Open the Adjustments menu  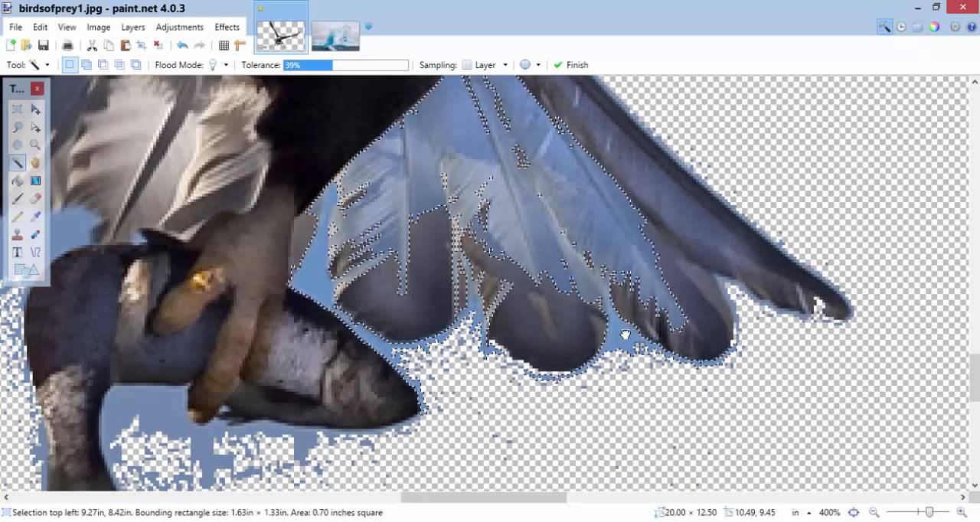tap(179, 27)
